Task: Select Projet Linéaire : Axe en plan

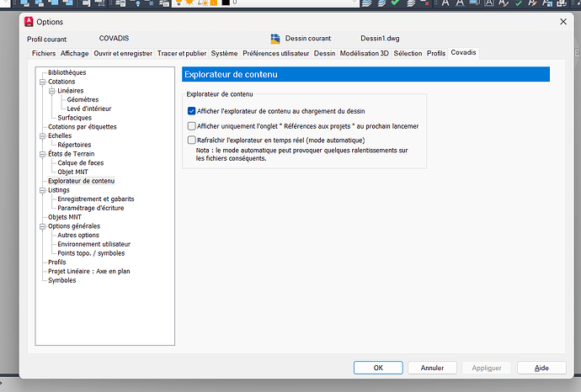Action: [88, 271]
